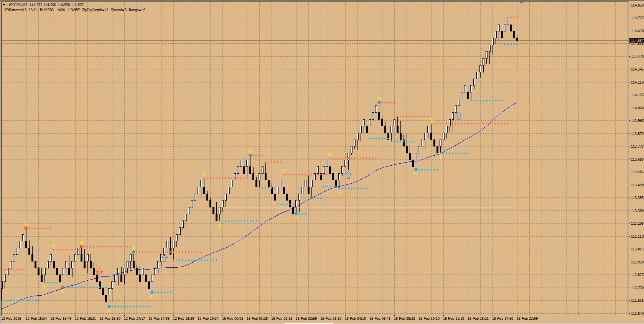The image size is (644, 324).
Task: Click the chart shift marker triangle on top edge
Action: [521, 2]
